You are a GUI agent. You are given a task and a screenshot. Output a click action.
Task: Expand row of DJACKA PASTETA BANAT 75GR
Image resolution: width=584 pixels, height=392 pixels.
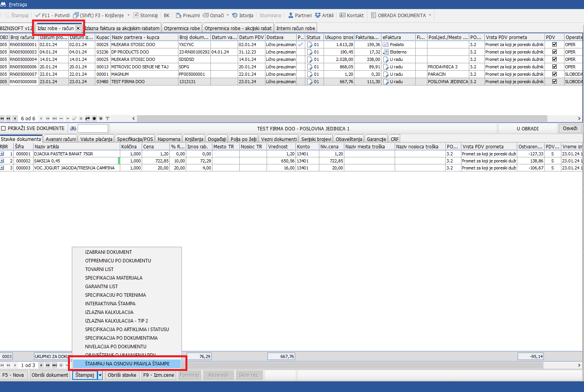[x=2, y=154]
